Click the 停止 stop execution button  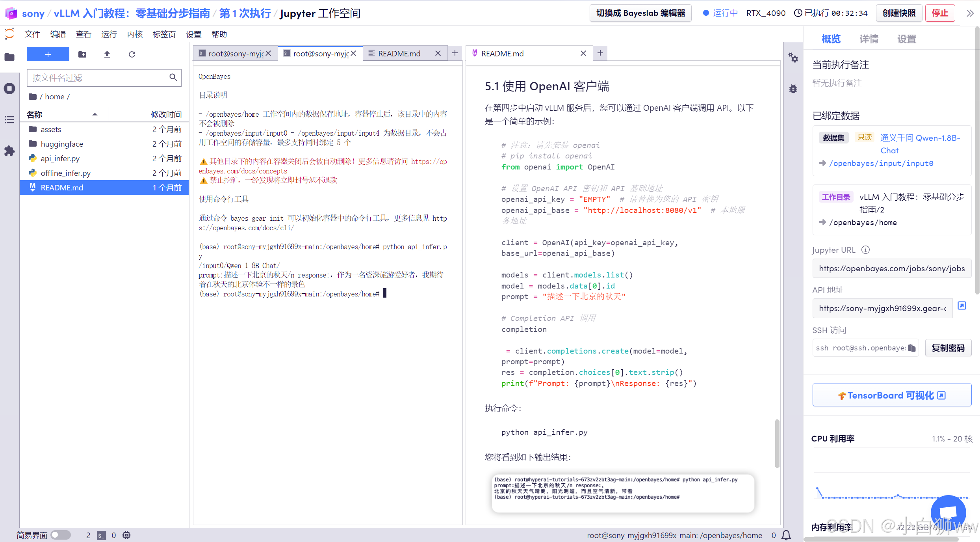939,13
